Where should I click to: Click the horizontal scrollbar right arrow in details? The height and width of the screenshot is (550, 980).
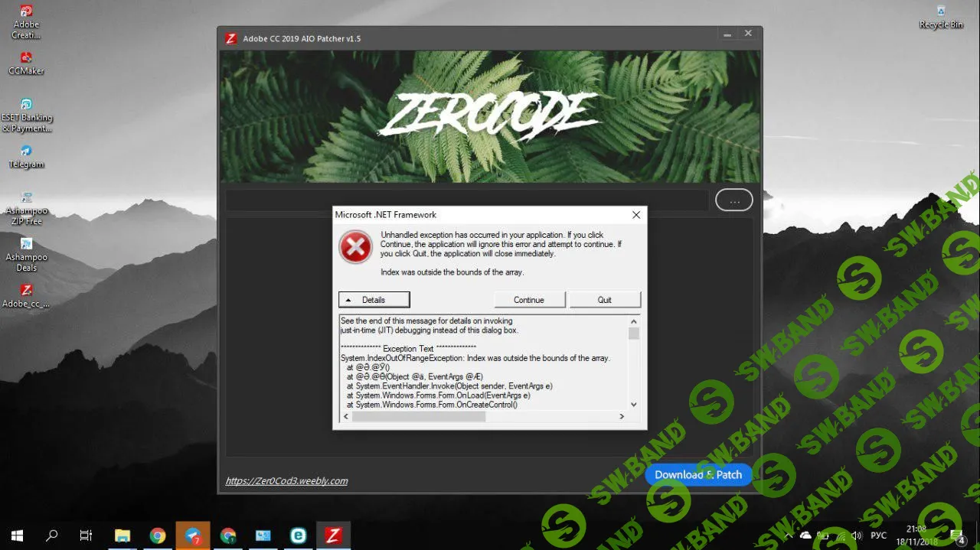click(622, 417)
